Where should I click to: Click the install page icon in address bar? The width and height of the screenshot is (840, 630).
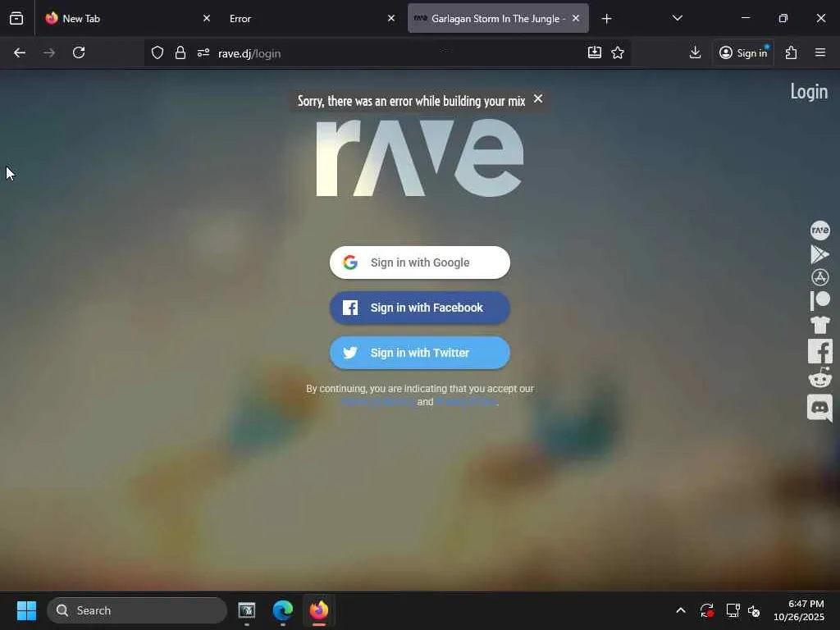[x=595, y=52]
